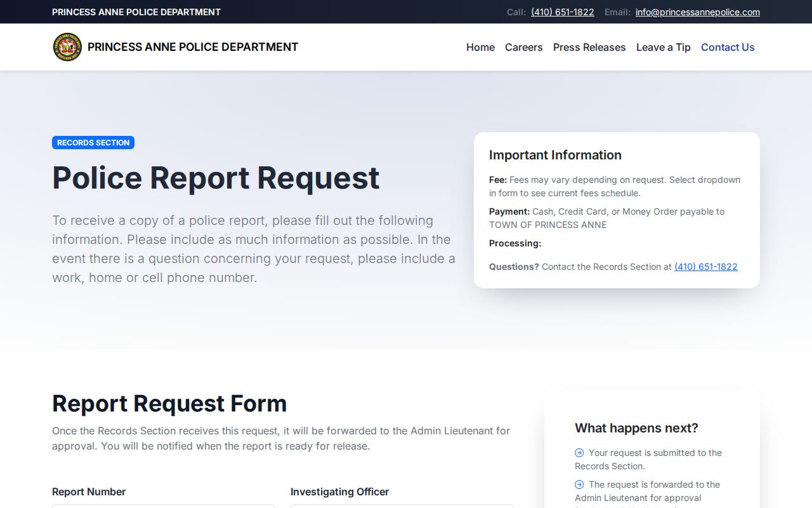Click the Report Number field label
The width and height of the screenshot is (812, 508).
(x=89, y=491)
